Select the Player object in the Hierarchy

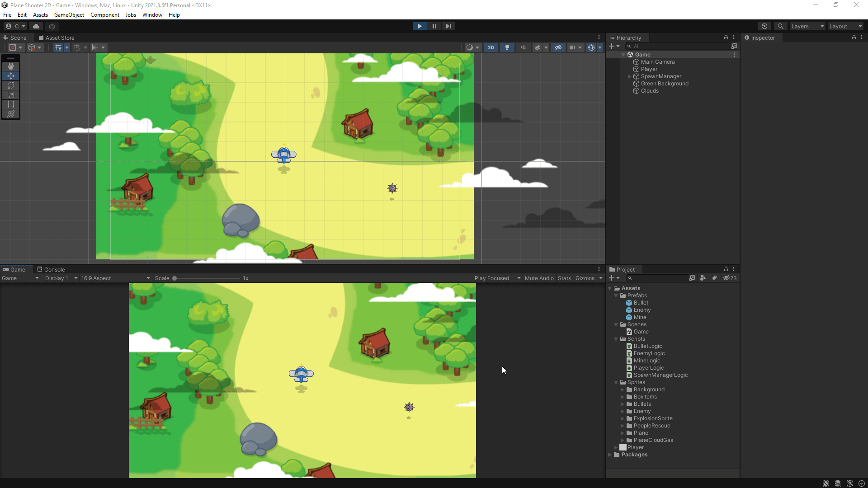click(x=649, y=69)
